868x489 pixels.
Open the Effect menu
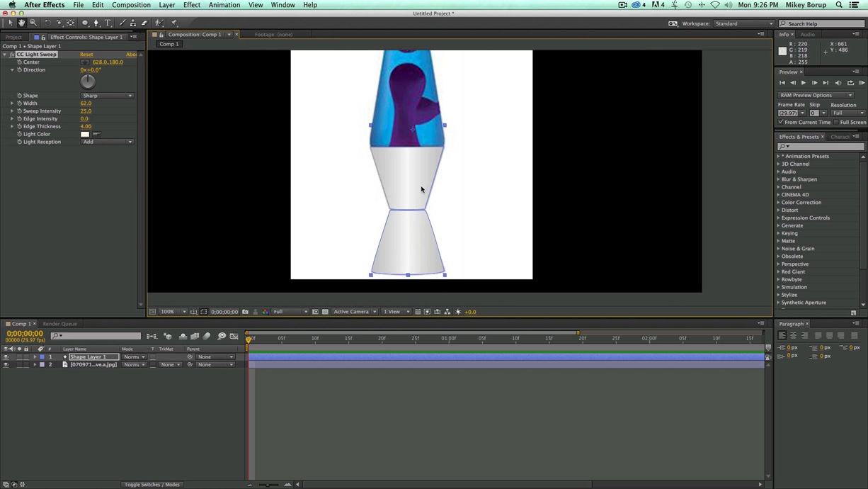point(192,5)
